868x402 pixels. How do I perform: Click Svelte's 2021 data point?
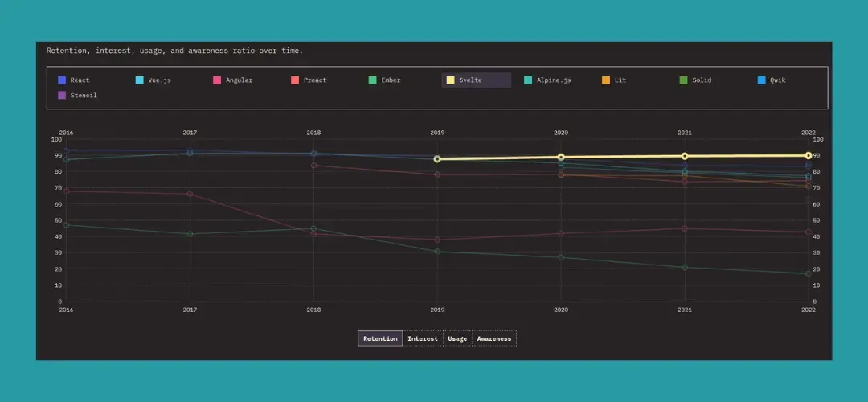pos(685,157)
